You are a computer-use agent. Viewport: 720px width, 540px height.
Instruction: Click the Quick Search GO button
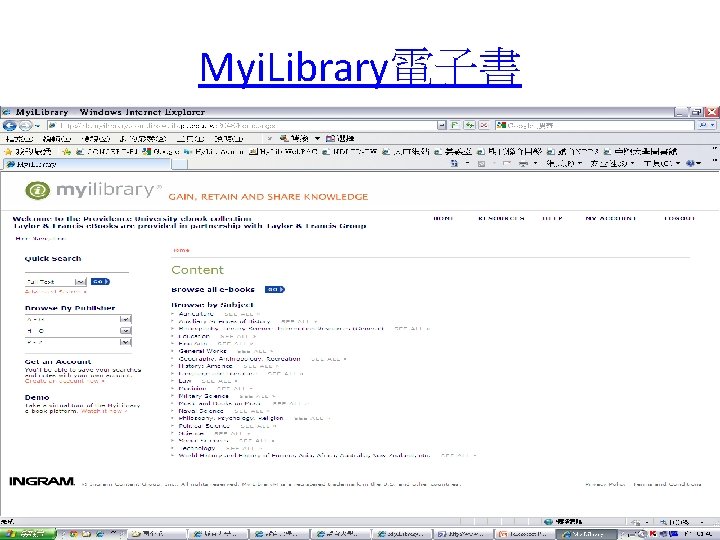(x=100, y=281)
